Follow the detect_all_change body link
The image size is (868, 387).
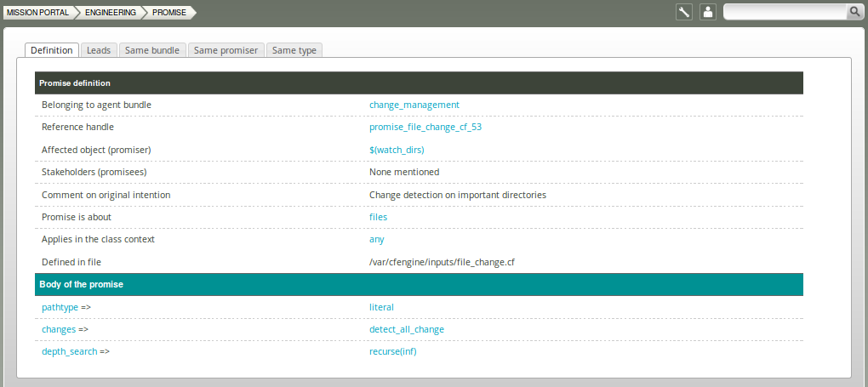406,329
